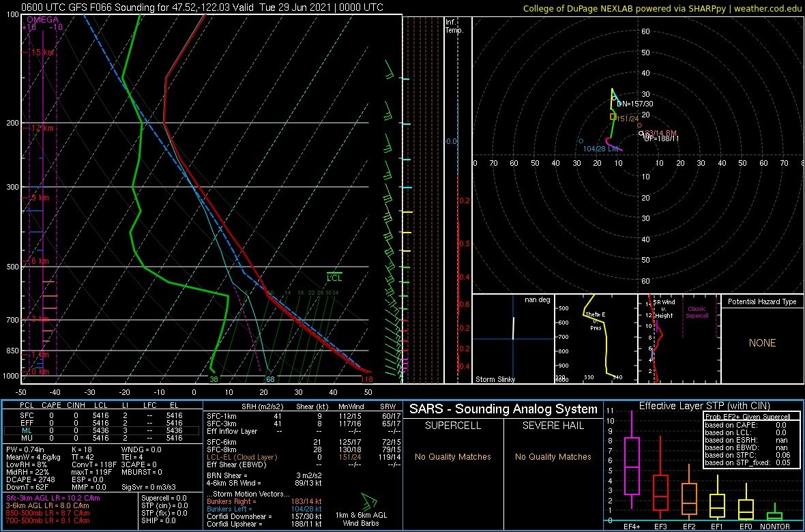Click the Prob EF2+ Given Supercell header
Viewport: 805px width, 532px height.
pyautogui.click(x=747, y=417)
